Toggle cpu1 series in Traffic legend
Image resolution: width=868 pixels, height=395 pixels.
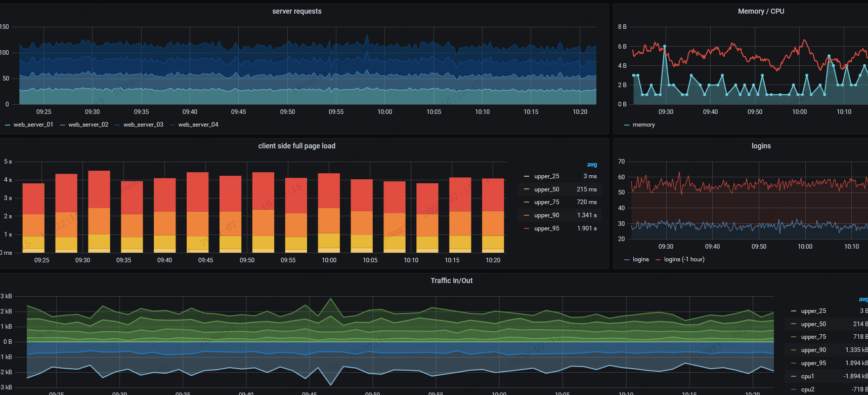point(808,376)
